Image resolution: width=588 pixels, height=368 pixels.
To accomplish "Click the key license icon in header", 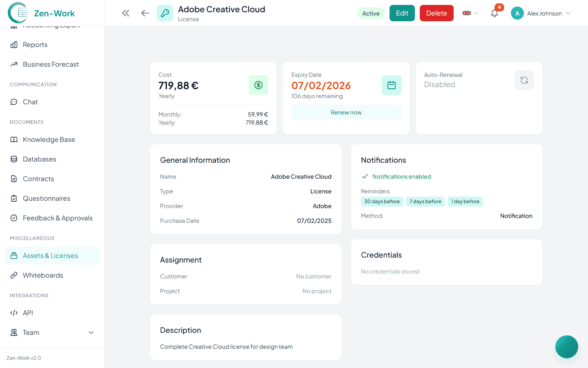I will coord(165,13).
